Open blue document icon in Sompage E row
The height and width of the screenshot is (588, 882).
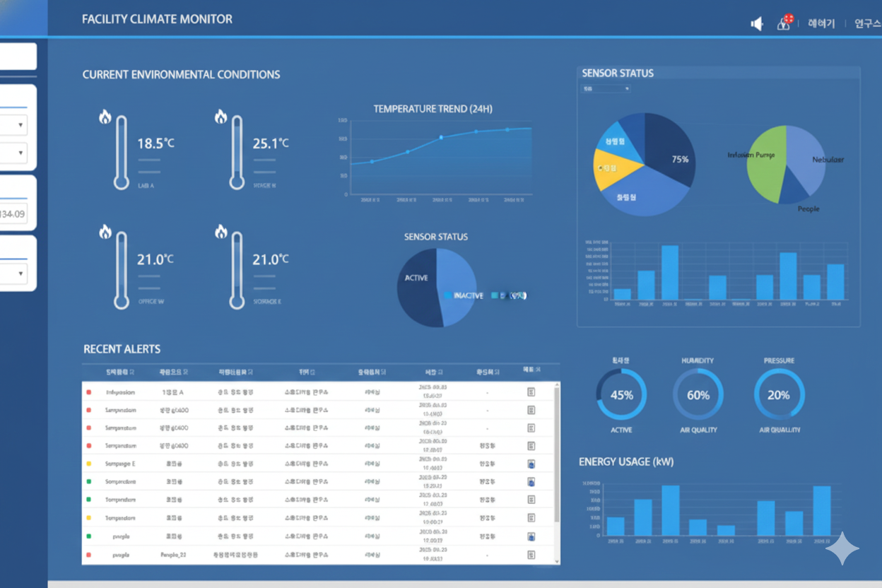(x=531, y=464)
